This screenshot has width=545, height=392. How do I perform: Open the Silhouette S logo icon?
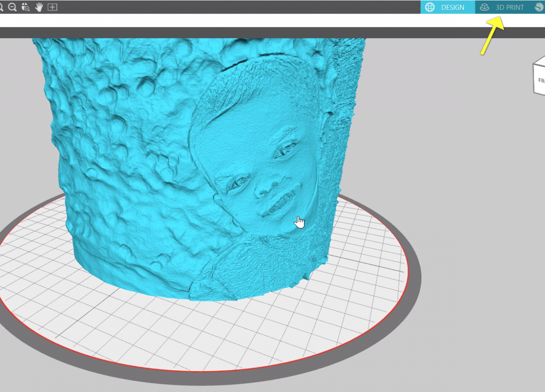[x=539, y=7]
